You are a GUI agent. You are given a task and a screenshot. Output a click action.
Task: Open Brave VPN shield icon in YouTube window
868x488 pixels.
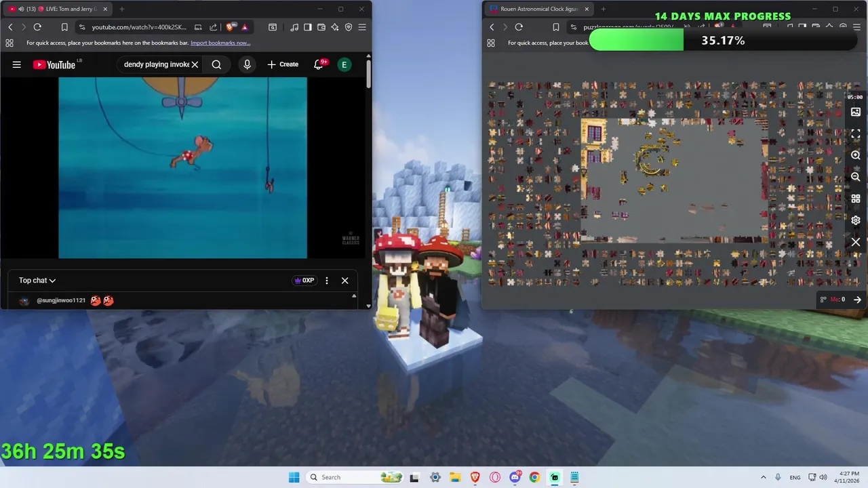click(x=349, y=27)
